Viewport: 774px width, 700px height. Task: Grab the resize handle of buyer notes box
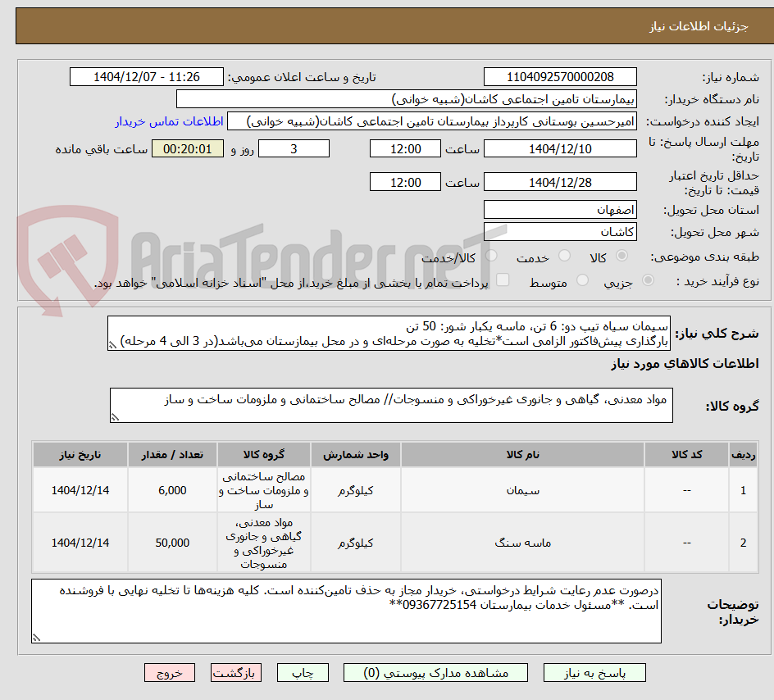tap(37, 638)
